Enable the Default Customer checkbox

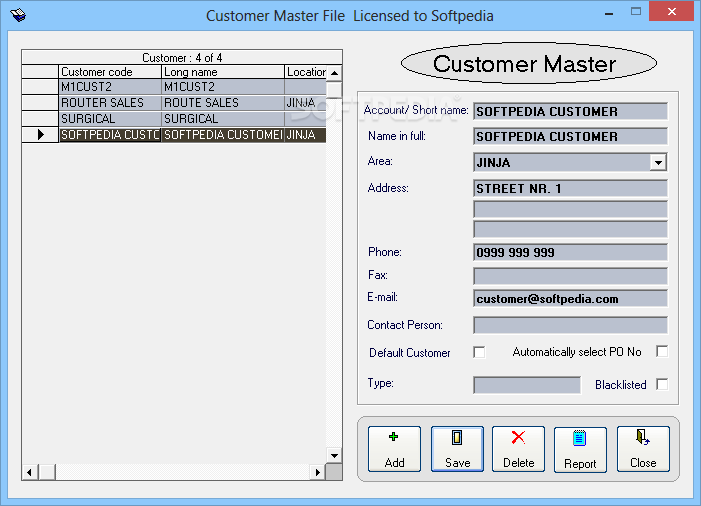[x=479, y=352]
